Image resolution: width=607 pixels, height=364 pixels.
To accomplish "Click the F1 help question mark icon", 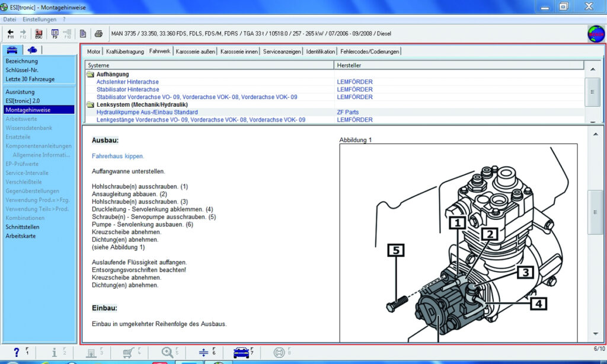I will [17, 352].
